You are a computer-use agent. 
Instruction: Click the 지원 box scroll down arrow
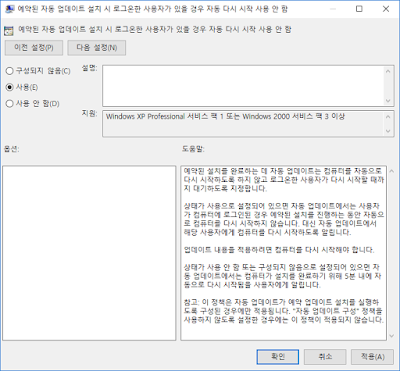388,131
